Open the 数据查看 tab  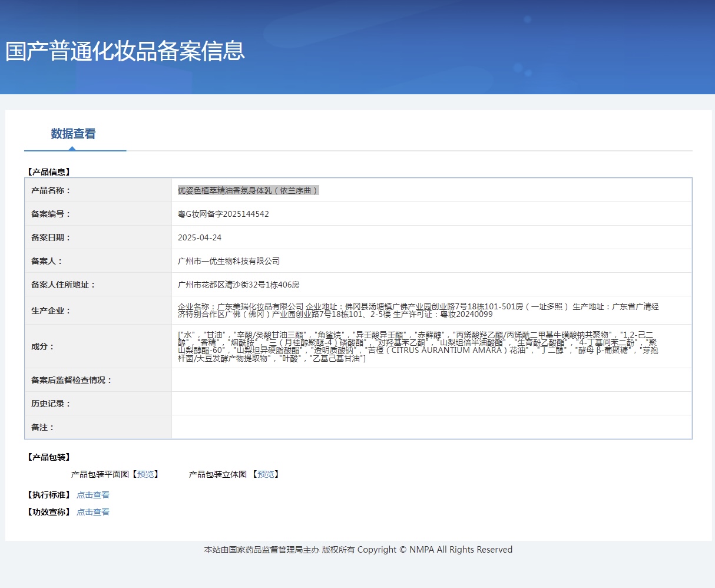tap(73, 134)
